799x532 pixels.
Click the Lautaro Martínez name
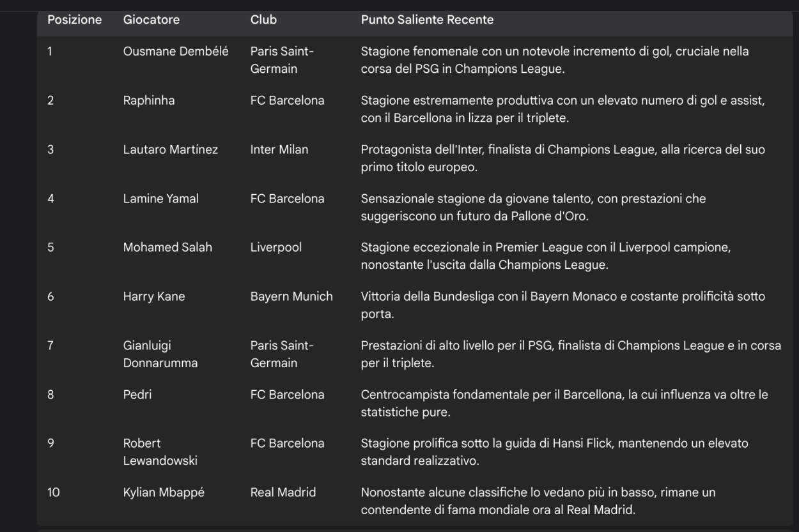(x=171, y=149)
